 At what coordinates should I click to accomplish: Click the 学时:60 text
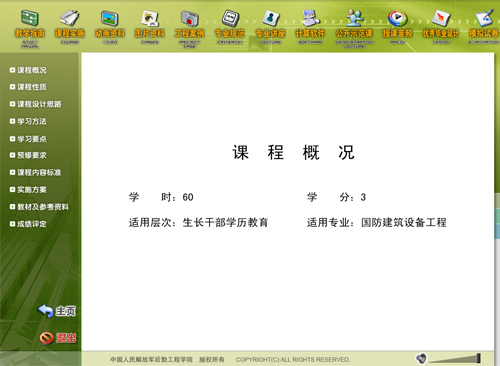(x=161, y=197)
